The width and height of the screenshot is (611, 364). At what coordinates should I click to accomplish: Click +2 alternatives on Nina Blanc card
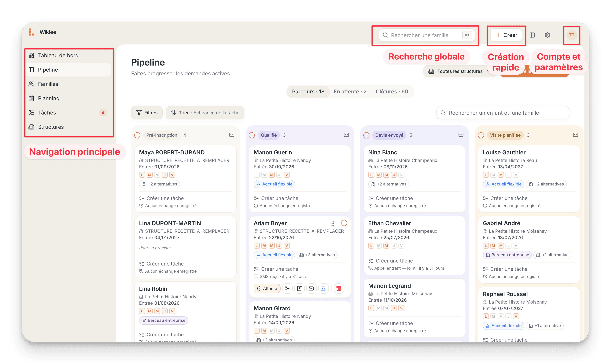(389, 184)
